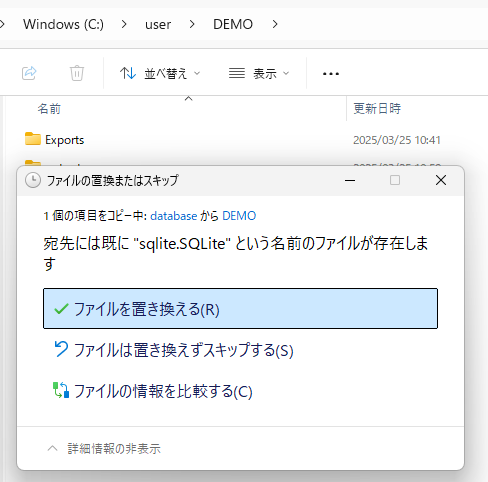The height and width of the screenshot is (482, 488).
Task: Open the DEMO destination link
Action: 239,216
